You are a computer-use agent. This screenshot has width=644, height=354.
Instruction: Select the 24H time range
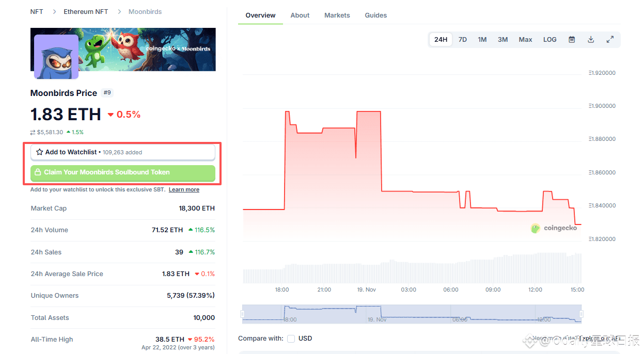(441, 40)
